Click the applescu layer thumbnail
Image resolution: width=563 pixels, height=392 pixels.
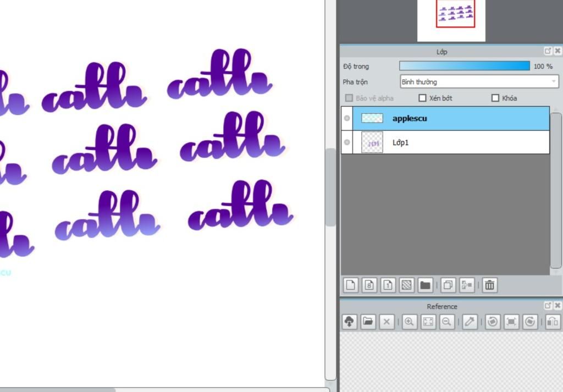pyautogui.click(x=372, y=118)
